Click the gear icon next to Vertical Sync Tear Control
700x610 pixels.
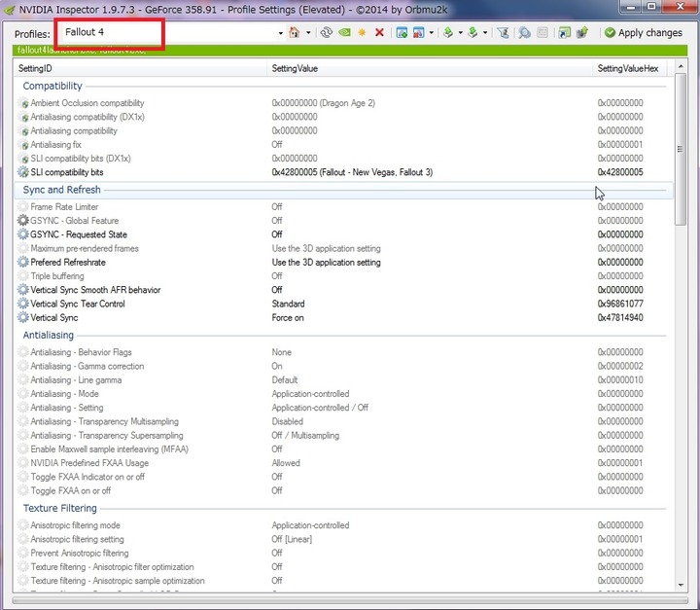[22, 304]
